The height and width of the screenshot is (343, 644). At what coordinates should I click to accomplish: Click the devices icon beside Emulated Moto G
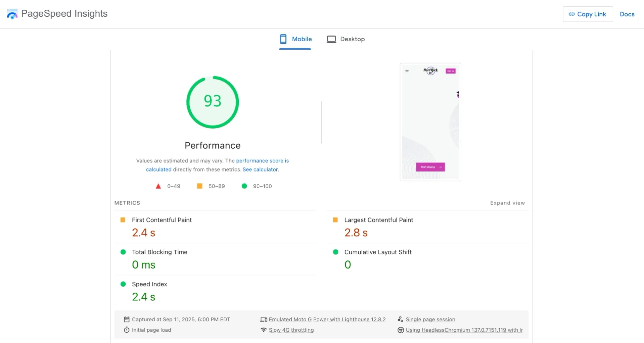[264, 320]
